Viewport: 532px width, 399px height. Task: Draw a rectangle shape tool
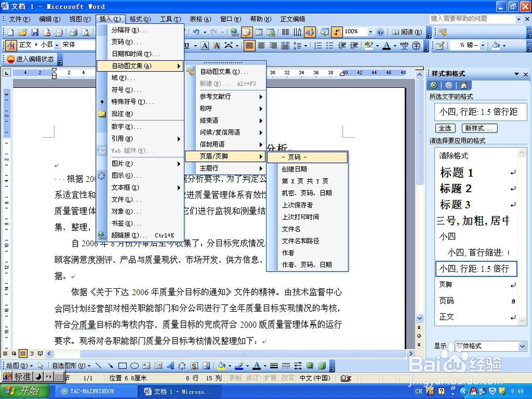pos(122,365)
